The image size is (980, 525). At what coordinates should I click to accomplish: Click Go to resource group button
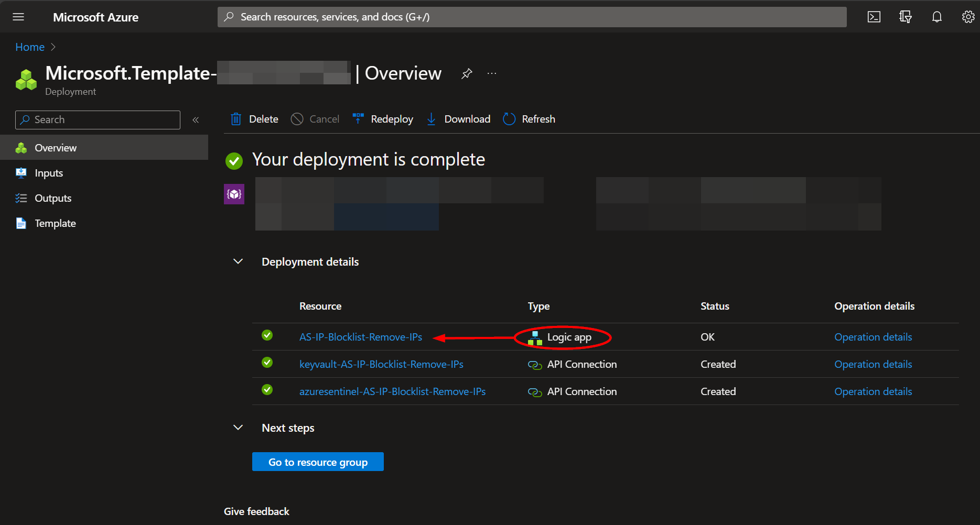(x=318, y=462)
